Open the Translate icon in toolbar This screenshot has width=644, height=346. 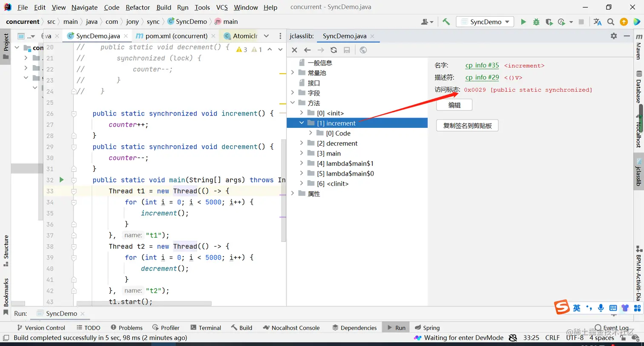click(598, 22)
